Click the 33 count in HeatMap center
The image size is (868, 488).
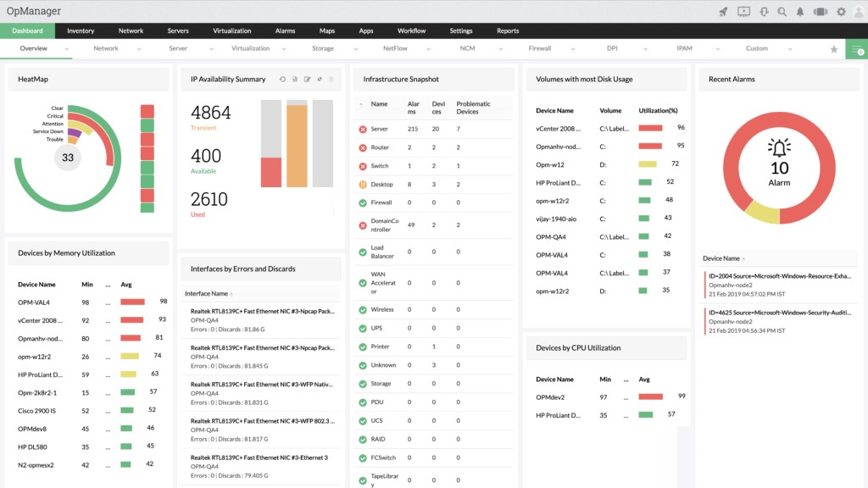coord(68,158)
